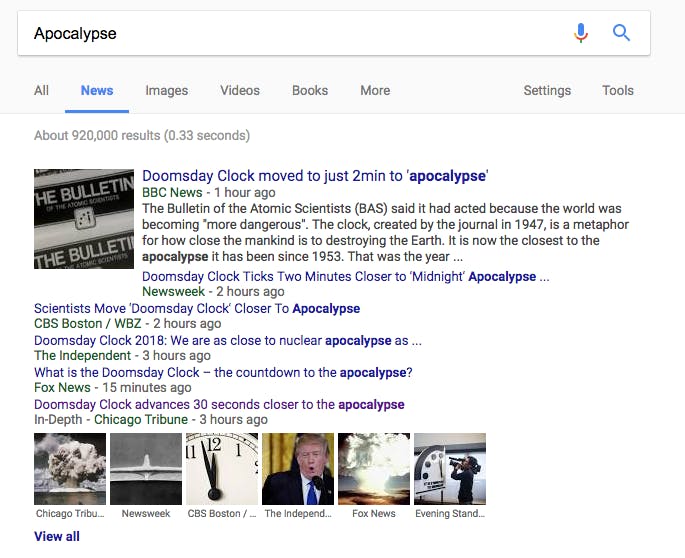This screenshot has height=558, width=685.
Task: Click the Newsweek thumbnail image
Action: point(146,469)
